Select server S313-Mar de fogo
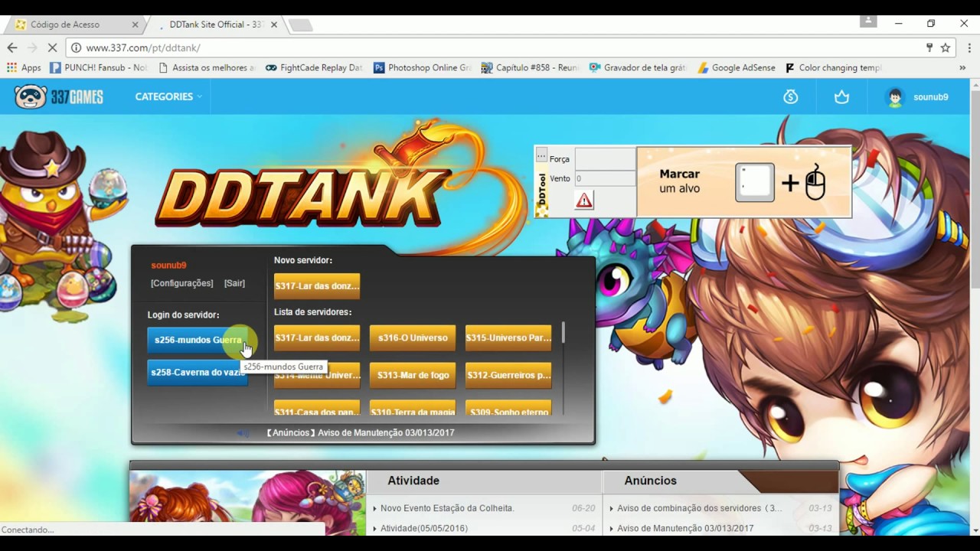This screenshot has height=551, width=980. pyautogui.click(x=413, y=375)
